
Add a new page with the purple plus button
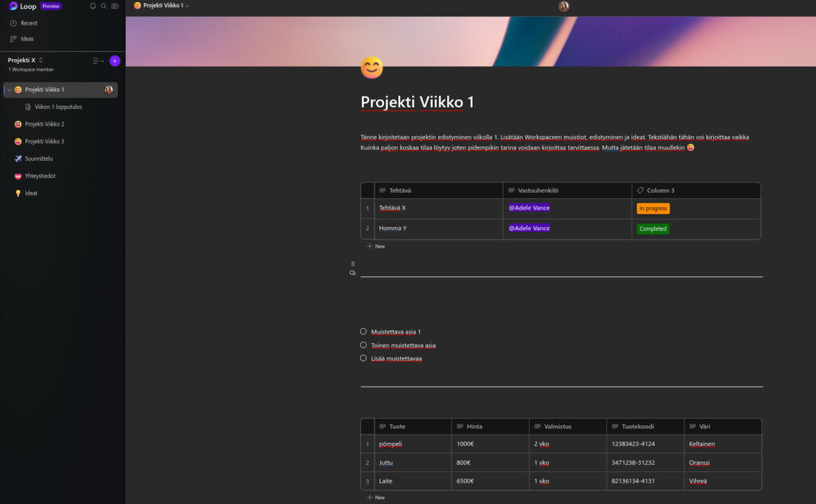(115, 61)
